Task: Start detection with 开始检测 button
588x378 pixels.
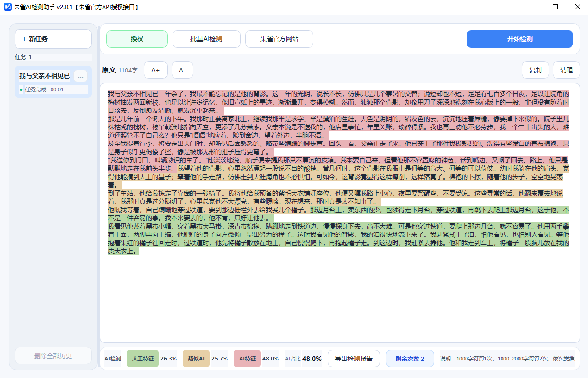Action: 520,39
